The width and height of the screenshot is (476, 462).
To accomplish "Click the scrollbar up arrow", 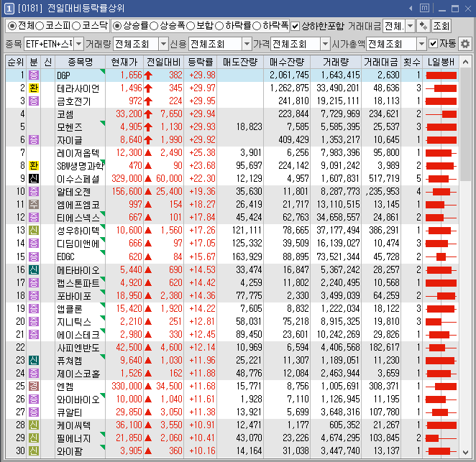I will pyautogui.click(x=465, y=63).
